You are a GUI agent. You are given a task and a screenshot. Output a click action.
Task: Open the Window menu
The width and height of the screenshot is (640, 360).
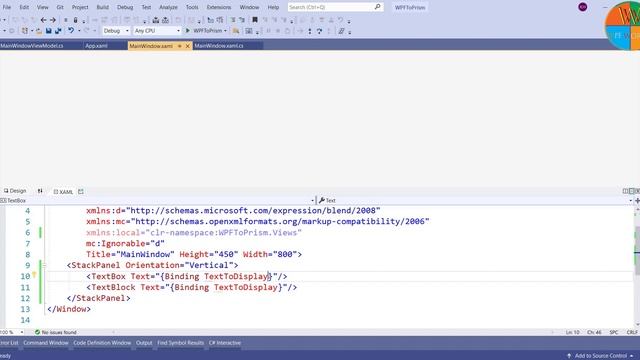coord(249,7)
